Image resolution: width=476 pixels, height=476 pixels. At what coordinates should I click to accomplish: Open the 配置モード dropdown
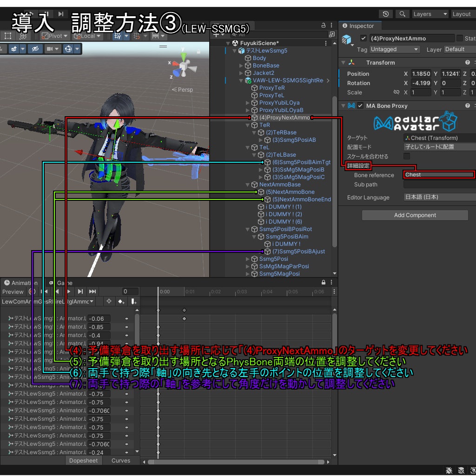pyautogui.click(x=440, y=147)
